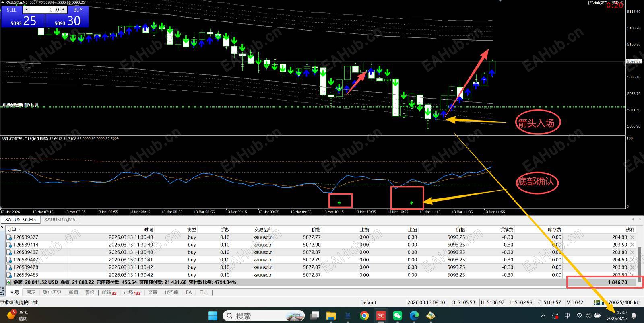Click the order icon for 126539447
Screen dimensions: 644x323
9,260
